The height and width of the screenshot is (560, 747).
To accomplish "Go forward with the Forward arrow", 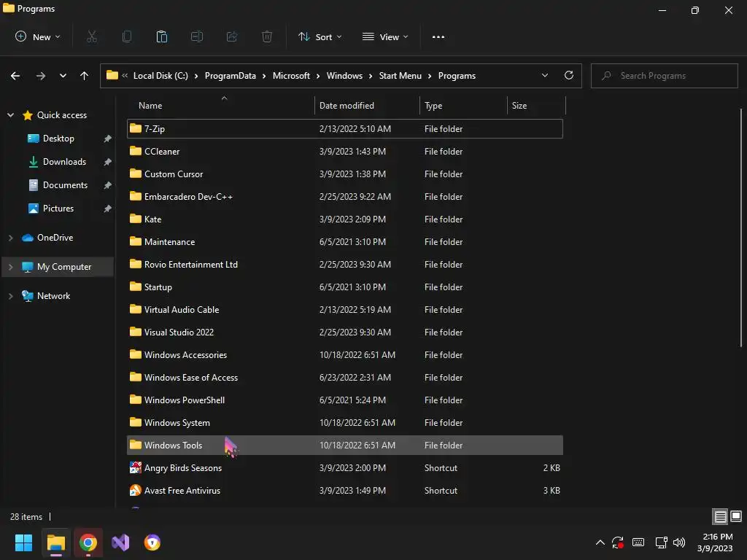I will (x=41, y=76).
